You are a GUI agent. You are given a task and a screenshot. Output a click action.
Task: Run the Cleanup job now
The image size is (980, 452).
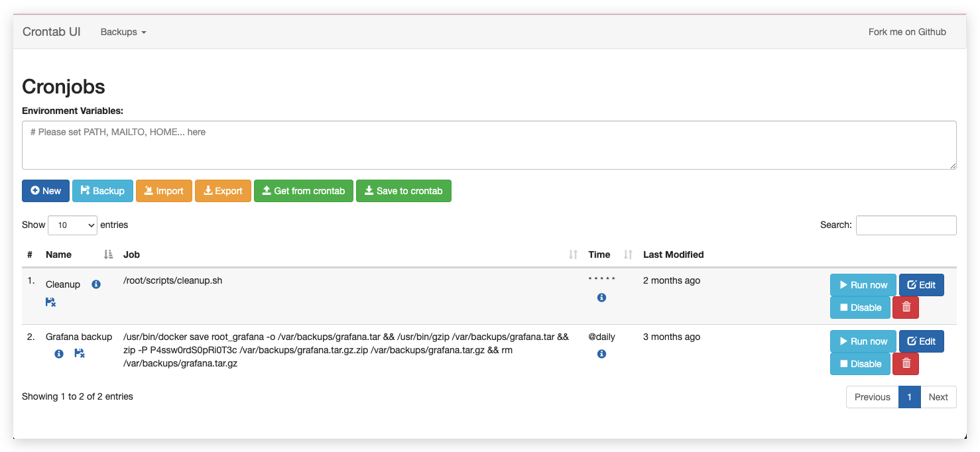click(x=863, y=285)
